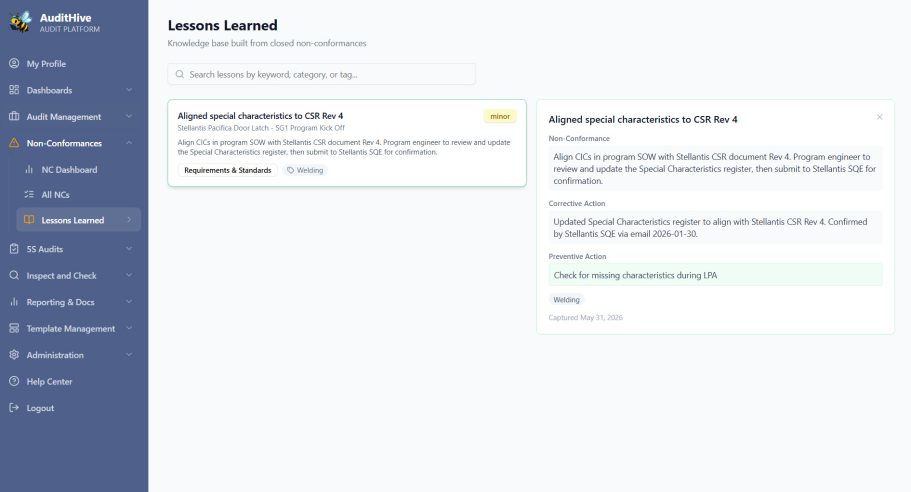911x492 pixels.
Task: Click the Administration gear icon
Action: pyautogui.click(x=14, y=355)
